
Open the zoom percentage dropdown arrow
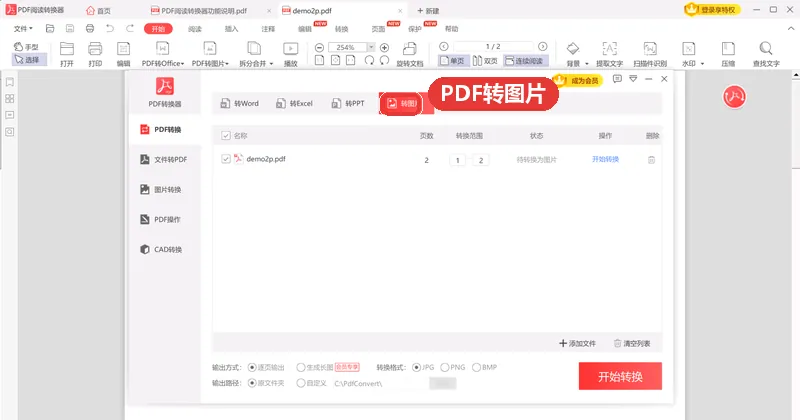point(371,47)
